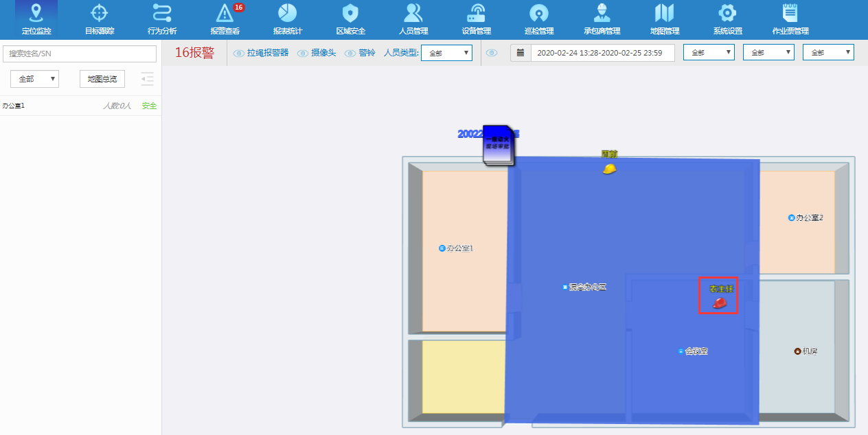Click the red helmet person marker
868x435 pixels.
pyautogui.click(x=719, y=303)
